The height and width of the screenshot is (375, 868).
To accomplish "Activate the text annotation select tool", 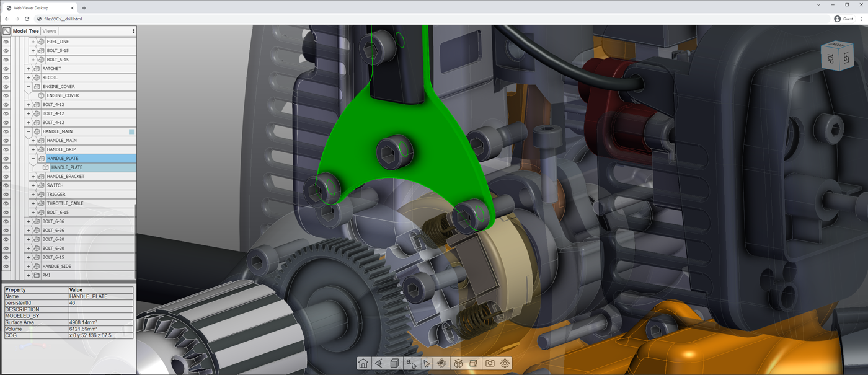I will 410,363.
